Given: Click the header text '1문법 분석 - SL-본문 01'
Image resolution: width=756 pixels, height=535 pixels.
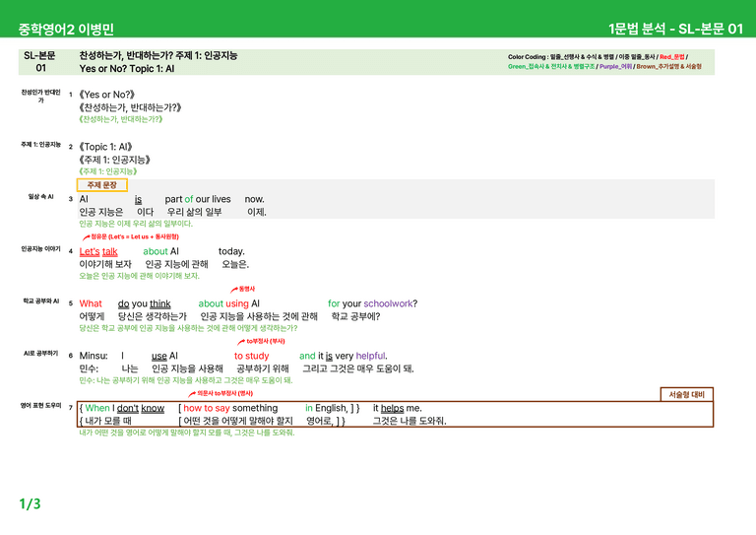Looking at the screenshot, I should 675,29.
